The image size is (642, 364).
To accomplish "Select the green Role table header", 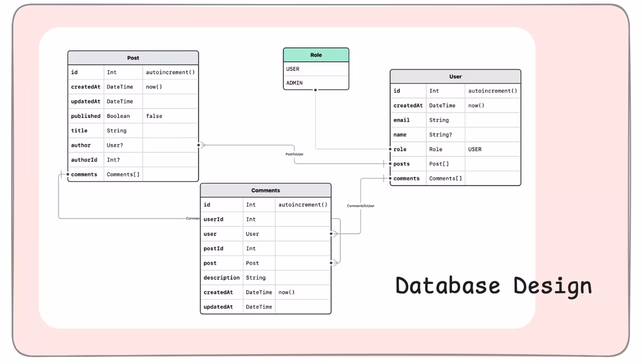I will tap(315, 55).
